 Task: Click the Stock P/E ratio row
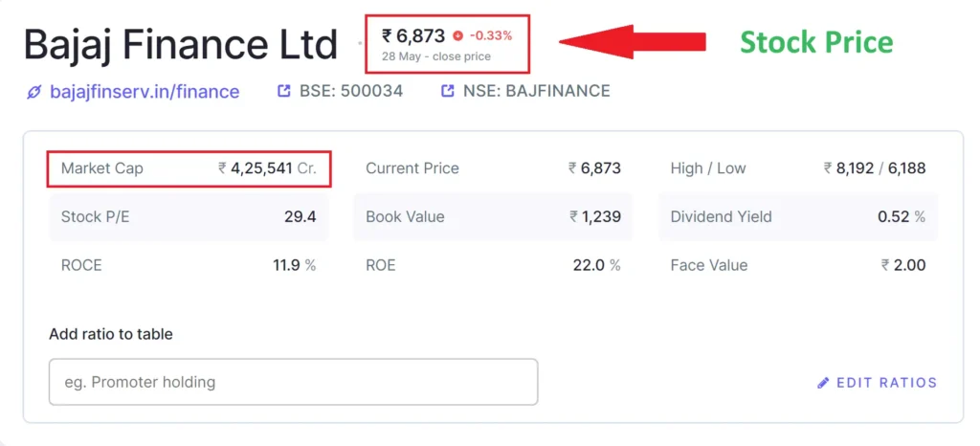coord(189,217)
